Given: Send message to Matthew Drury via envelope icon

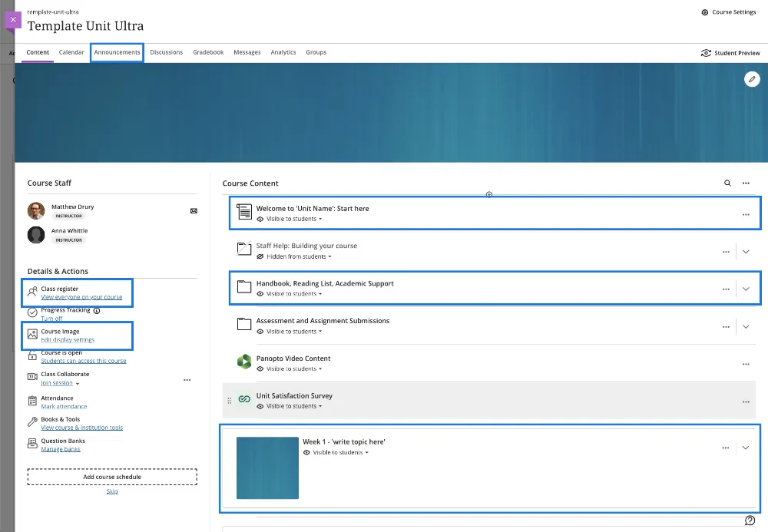Looking at the screenshot, I should pos(194,211).
